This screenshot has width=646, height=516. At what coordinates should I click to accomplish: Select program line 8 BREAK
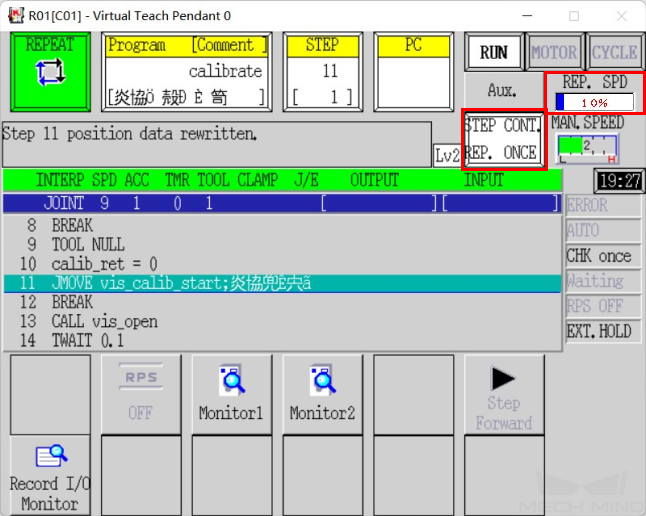click(x=282, y=225)
